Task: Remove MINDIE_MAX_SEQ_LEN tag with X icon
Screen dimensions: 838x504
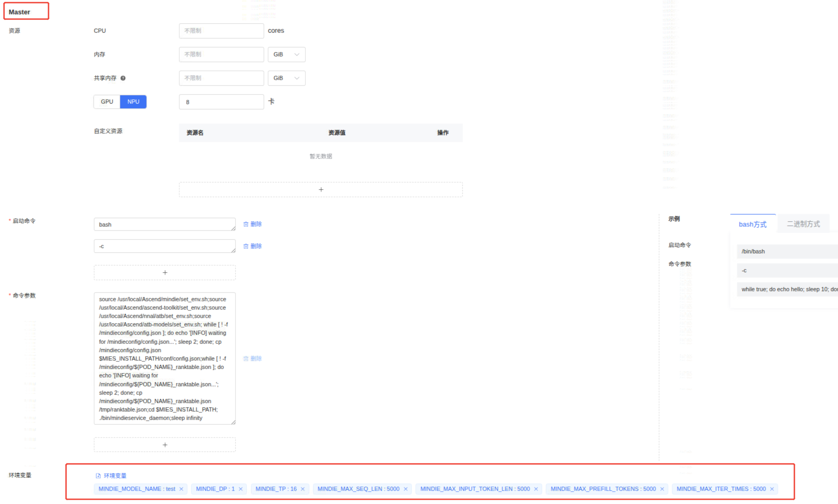Action: (406, 489)
